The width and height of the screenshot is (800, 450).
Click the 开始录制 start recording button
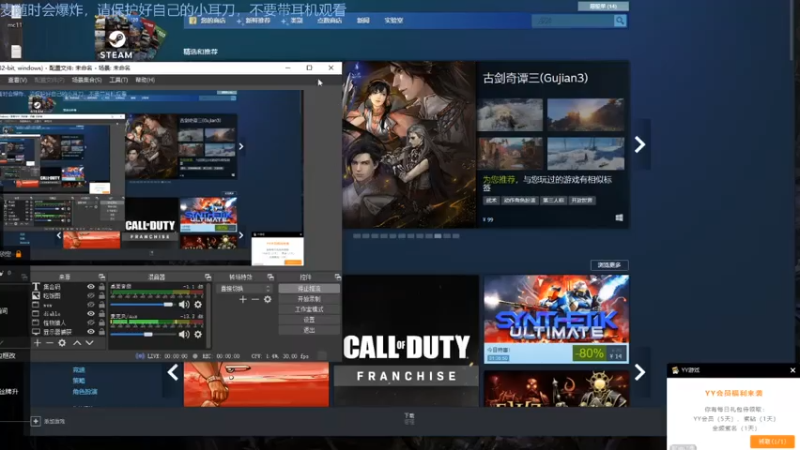point(309,299)
